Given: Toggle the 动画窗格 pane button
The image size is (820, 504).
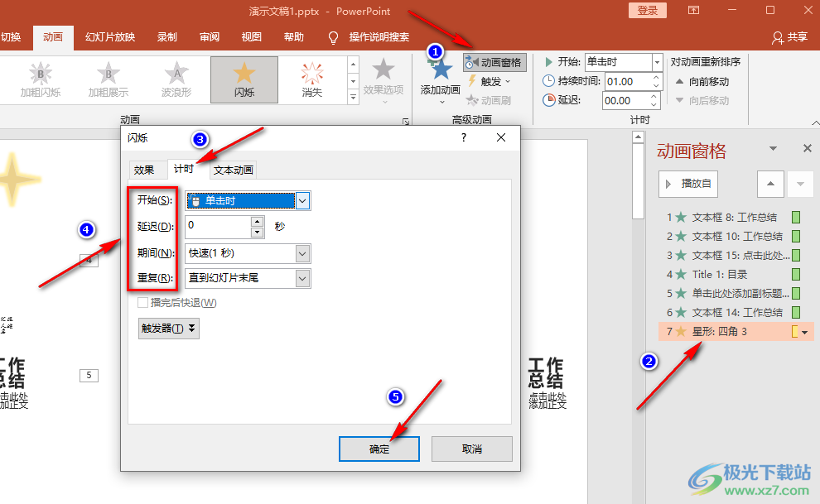Looking at the screenshot, I should (494, 63).
